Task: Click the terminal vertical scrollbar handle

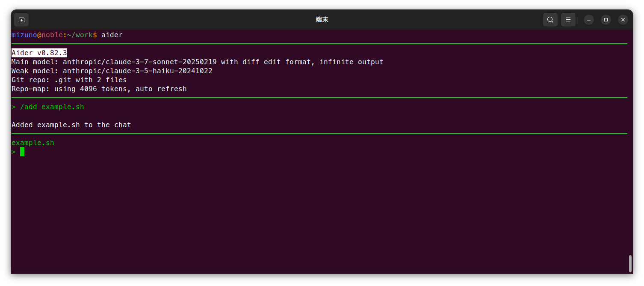Action: (x=630, y=264)
